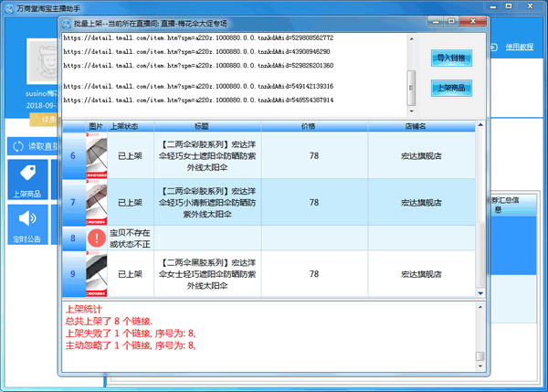This screenshot has width=548, height=392.
Task: Click the statistics log scroll up arrow
Action: click(x=480, y=307)
